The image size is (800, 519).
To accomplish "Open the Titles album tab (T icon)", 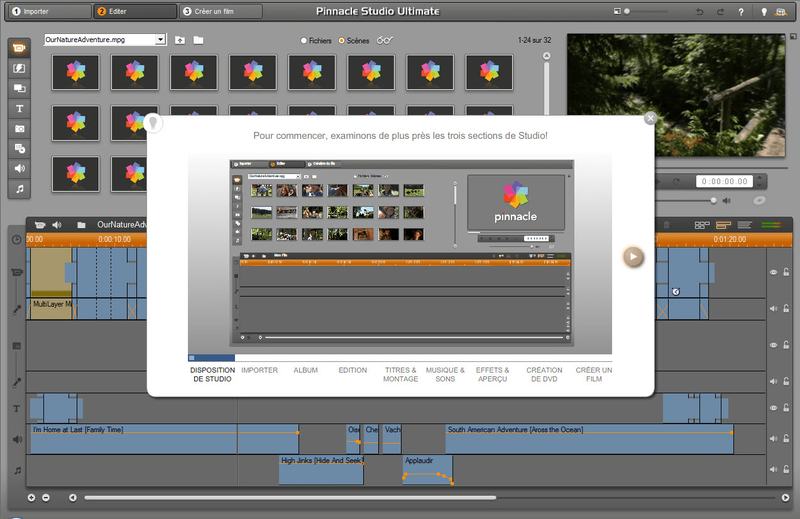I will 19,108.
